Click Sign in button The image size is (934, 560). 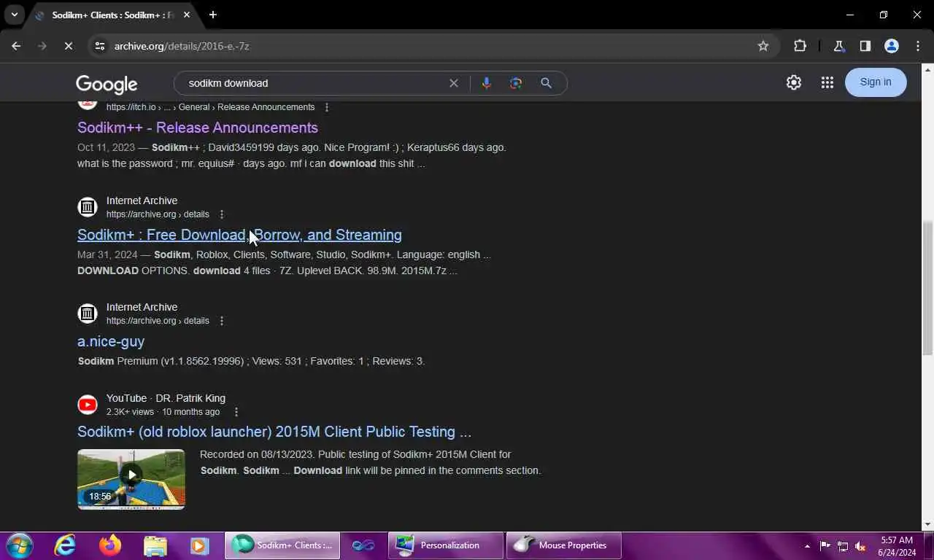[x=876, y=82]
